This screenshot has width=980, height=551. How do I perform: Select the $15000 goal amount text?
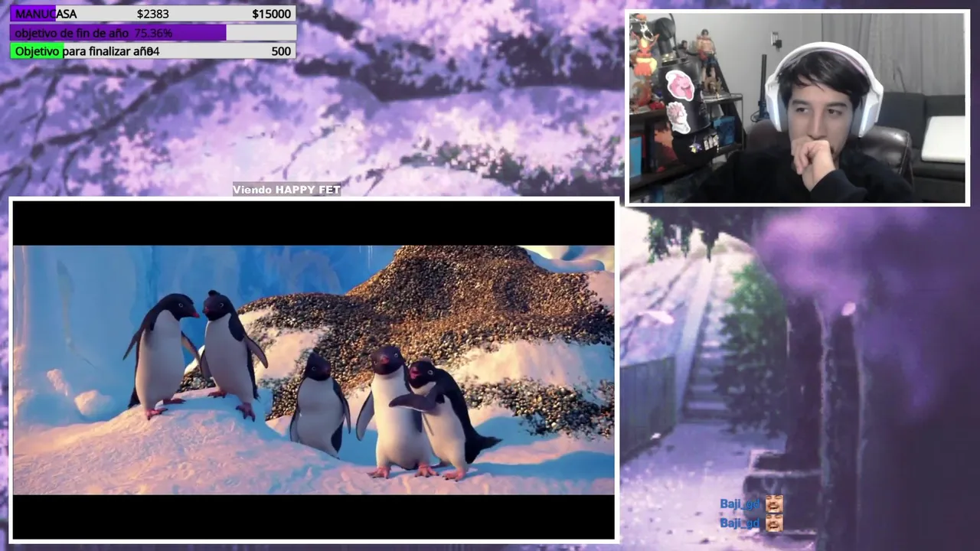(x=271, y=14)
